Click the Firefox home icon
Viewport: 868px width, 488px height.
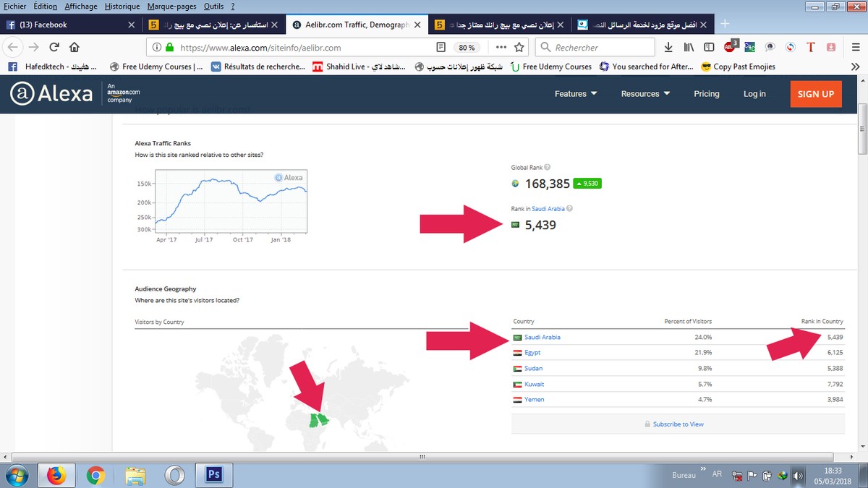tap(74, 48)
